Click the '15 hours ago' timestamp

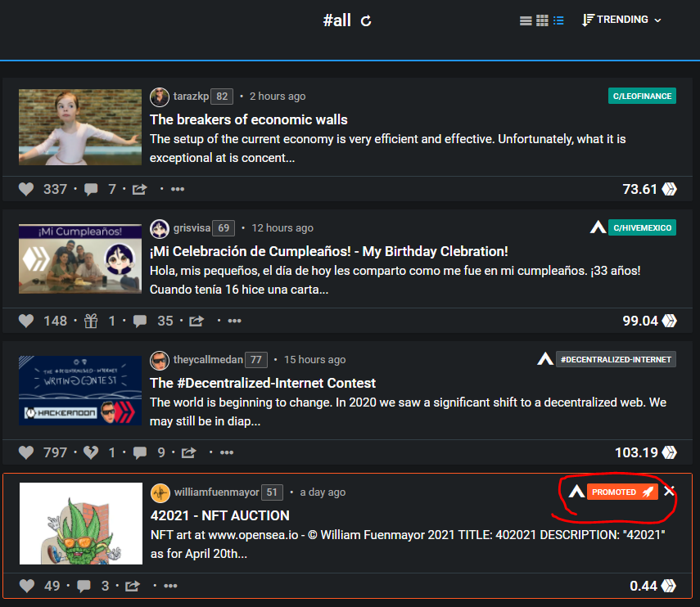314,359
